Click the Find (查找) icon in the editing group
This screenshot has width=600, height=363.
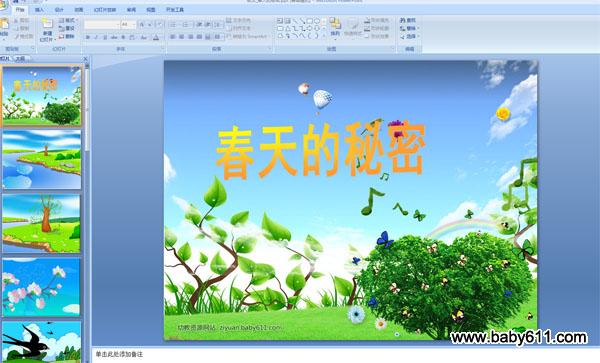point(408,20)
